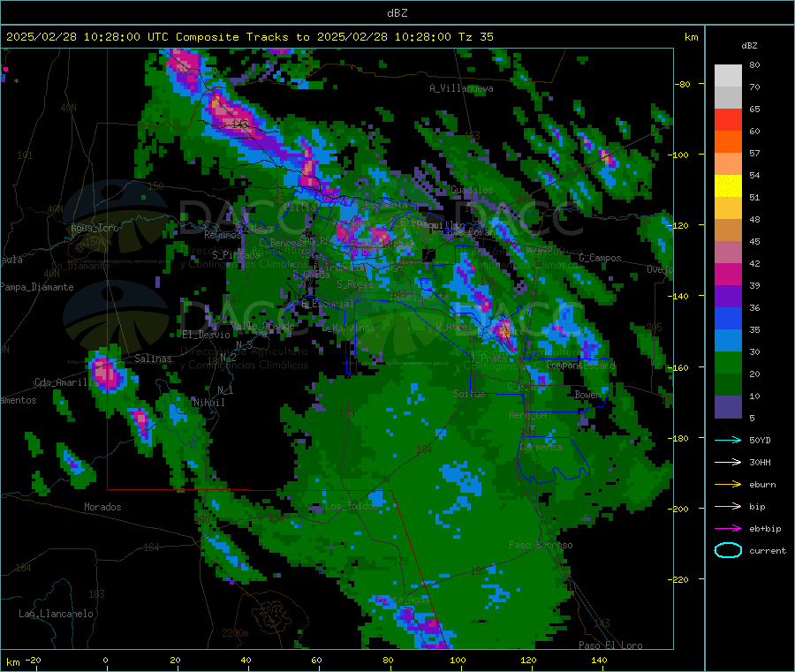Click the Lag.Llancanelo map label
The height and width of the screenshot is (672, 795).
click(x=56, y=614)
